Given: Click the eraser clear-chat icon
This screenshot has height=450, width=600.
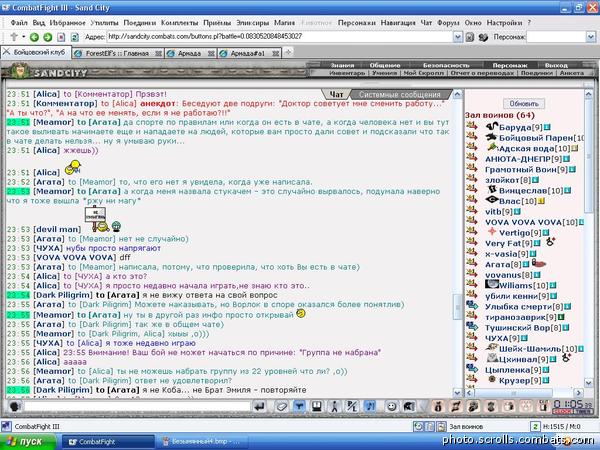Looking at the screenshot, I should click(x=282, y=406).
